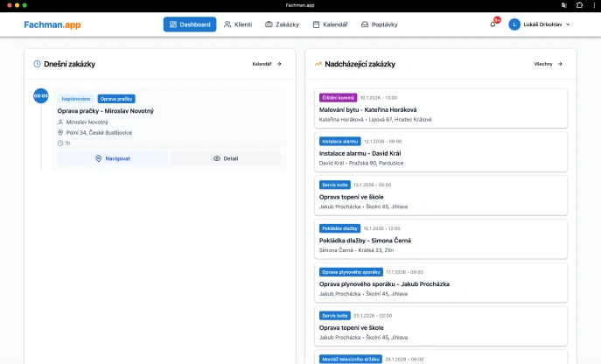Click the Pokládka dlažby category tag

pyautogui.click(x=340, y=228)
